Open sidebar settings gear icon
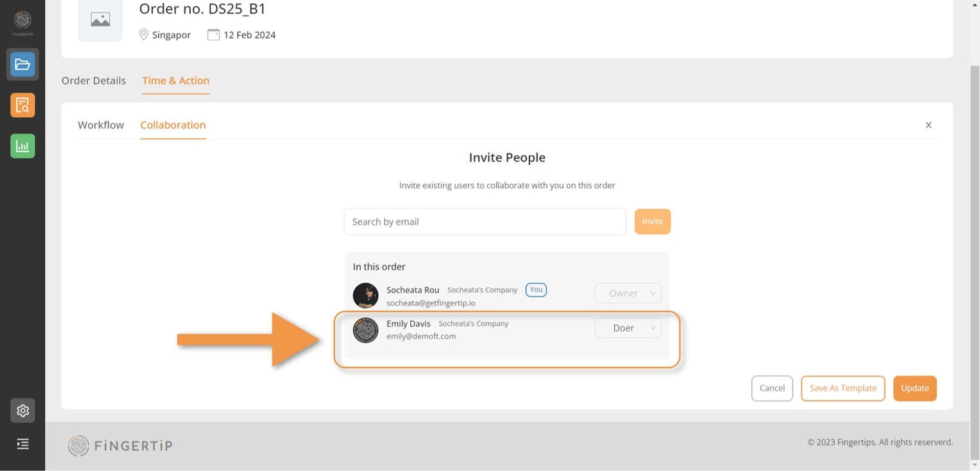Screen dimensions: 980x471 (22, 410)
